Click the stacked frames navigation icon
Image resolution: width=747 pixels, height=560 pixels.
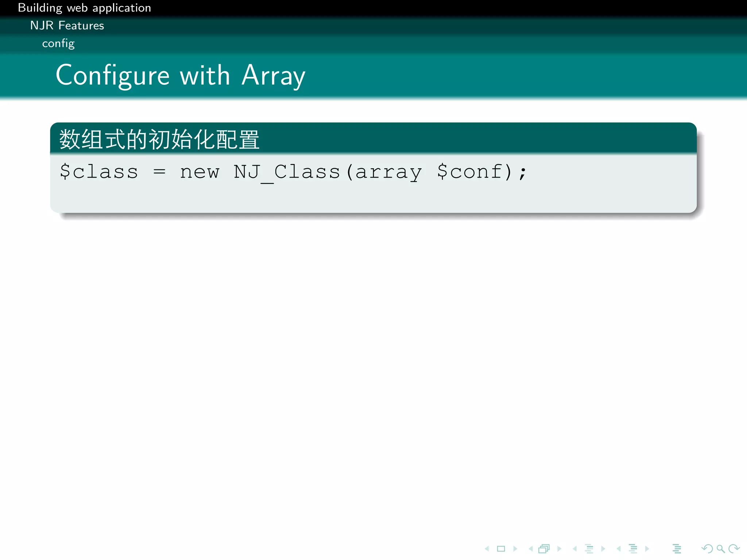click(544, 549)
